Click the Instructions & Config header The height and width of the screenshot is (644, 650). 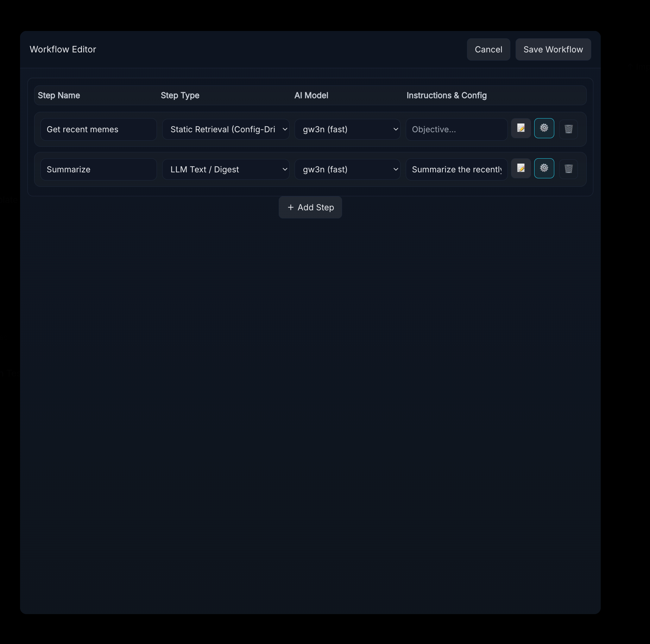446,96
